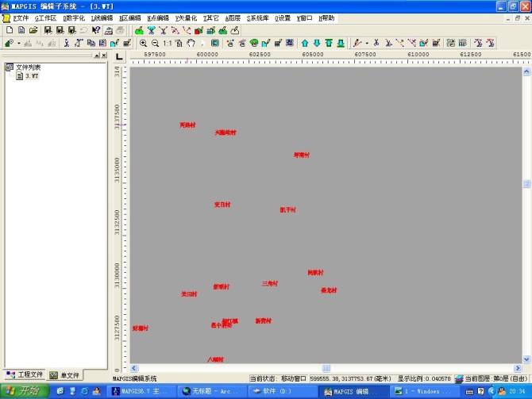532x399 pixels.
Task: Open a file with the folder icon
Action: [x=33, y=30]
